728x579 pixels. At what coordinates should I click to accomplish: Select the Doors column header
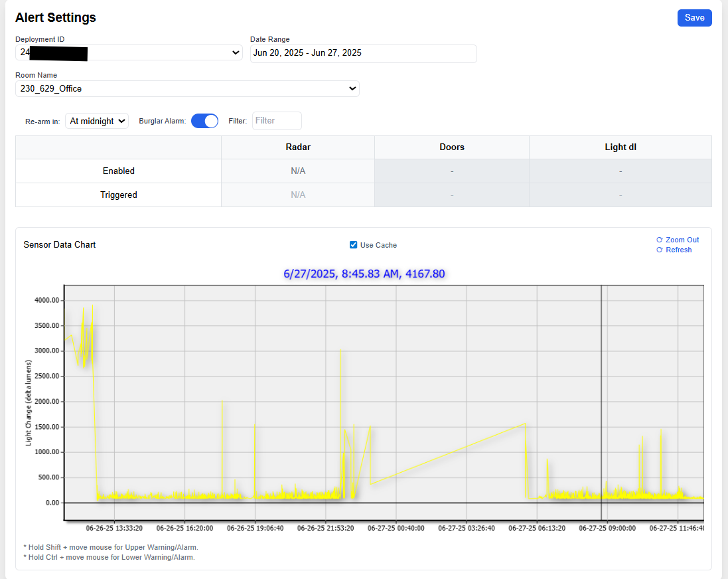(451, 147)
